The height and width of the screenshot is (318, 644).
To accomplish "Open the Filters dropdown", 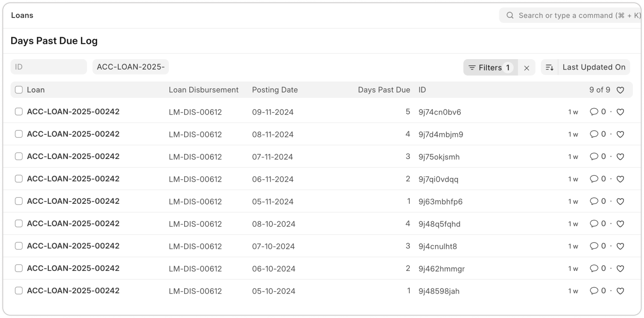I will point(490,68).
